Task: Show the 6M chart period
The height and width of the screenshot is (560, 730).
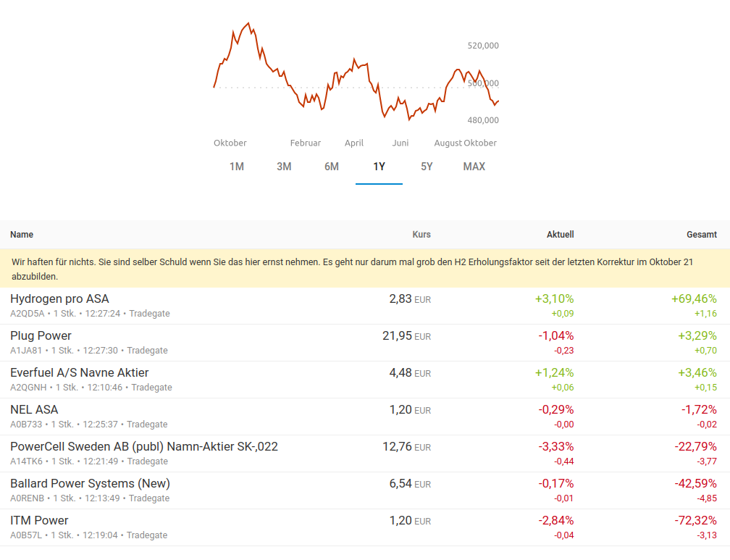Action: coord(332,167)
